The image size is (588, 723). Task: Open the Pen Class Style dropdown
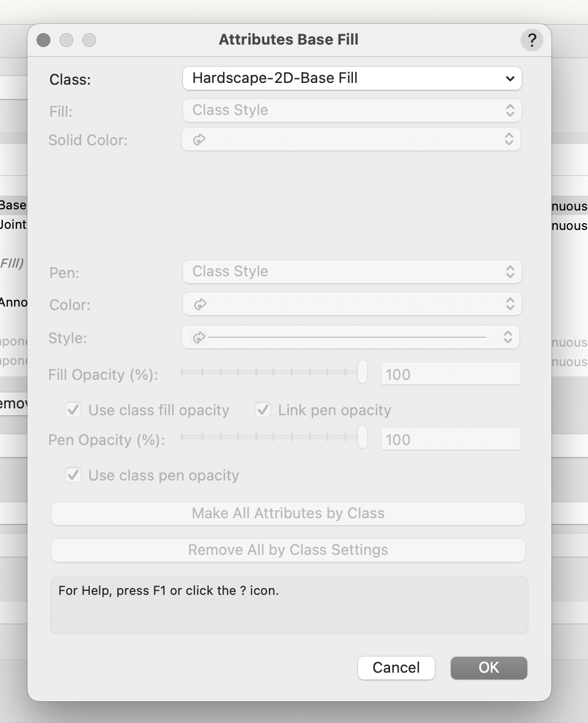(352, 272)
